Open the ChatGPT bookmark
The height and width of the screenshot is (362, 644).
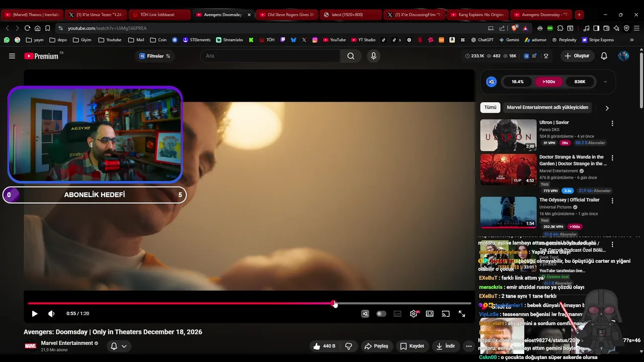tap(482, 40)
